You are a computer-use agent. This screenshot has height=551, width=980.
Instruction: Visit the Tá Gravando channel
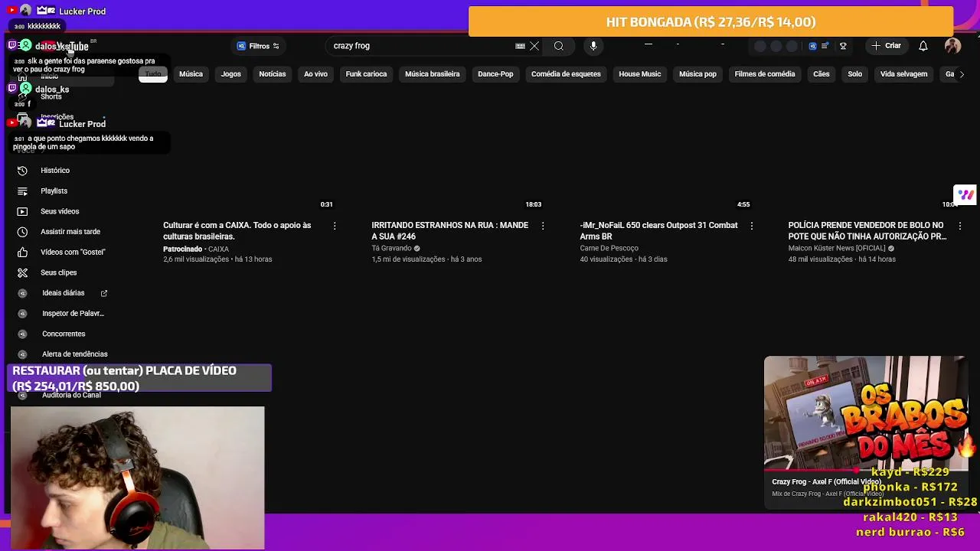click(391, 249)
